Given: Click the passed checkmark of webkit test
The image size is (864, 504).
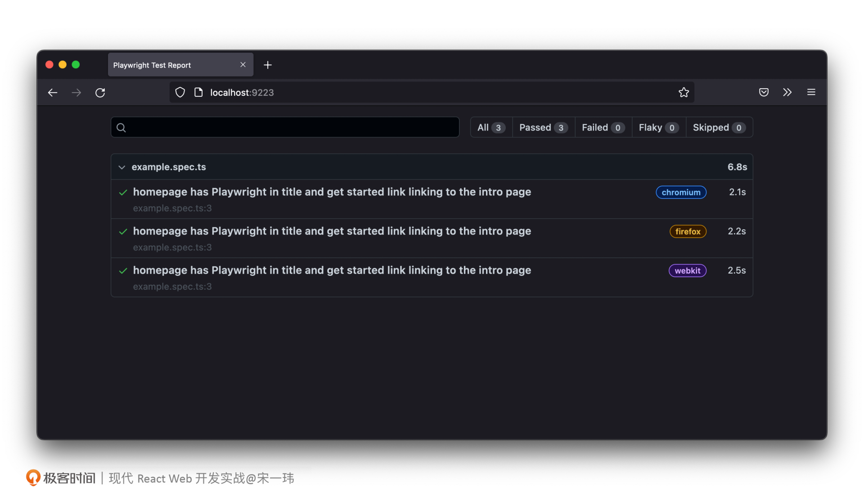Looking at the screenshot, I should click(x=123, y=271).
